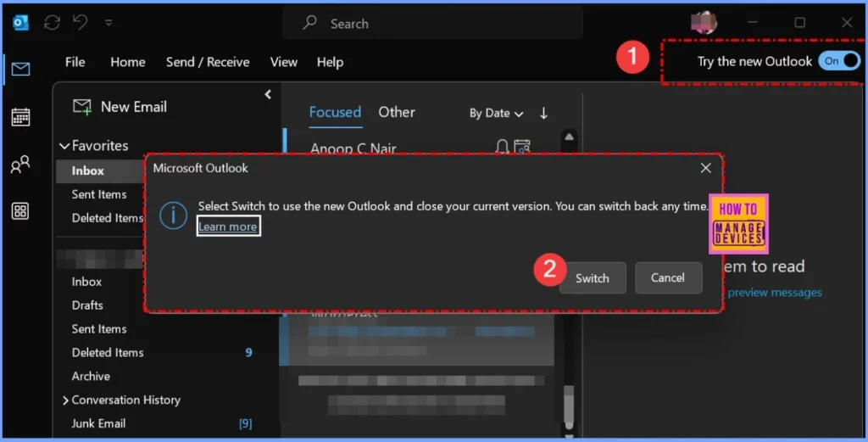This screenshot has height=442, width=868.
Task: Click inside the Search box
Action: click(x=432, y=23)
